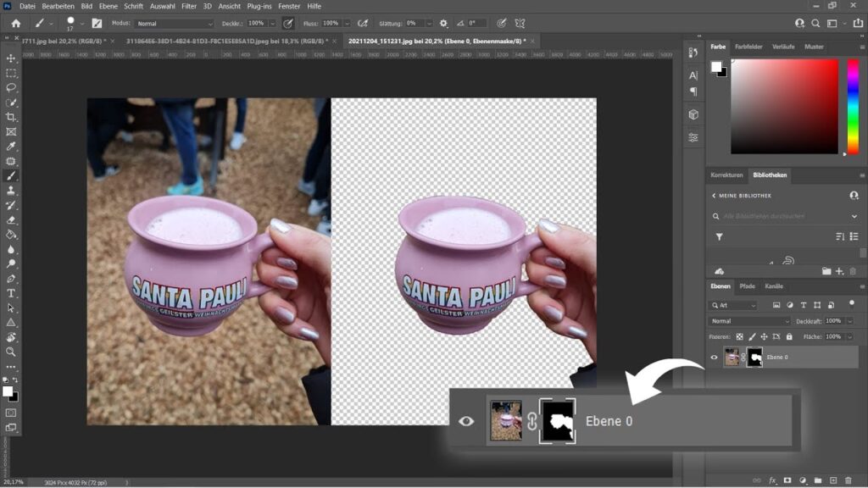Expand the Deckkraft dropdown in Ebenen panel
Image resolution: width=868 pixels, height=488 pixels.
849,321
